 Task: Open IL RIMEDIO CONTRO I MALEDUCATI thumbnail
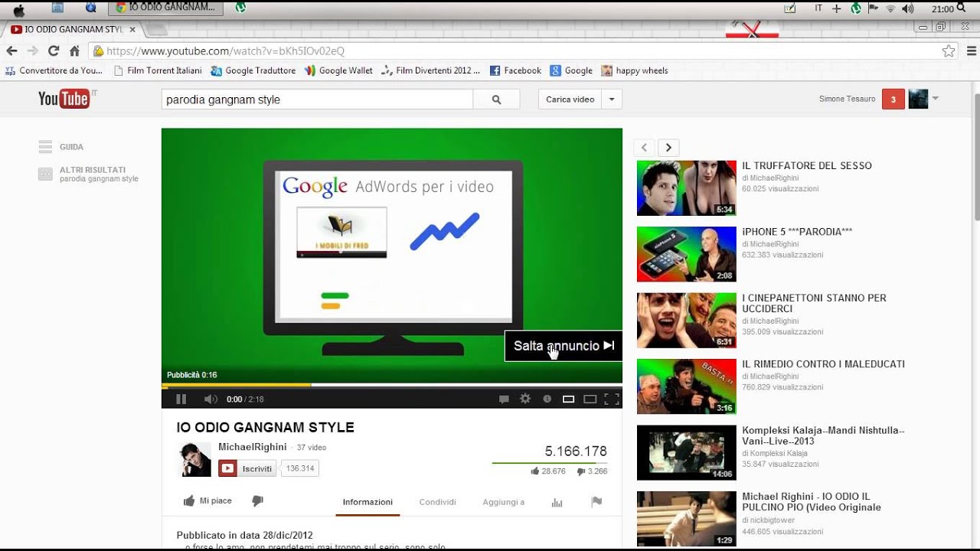pos(687,386)
